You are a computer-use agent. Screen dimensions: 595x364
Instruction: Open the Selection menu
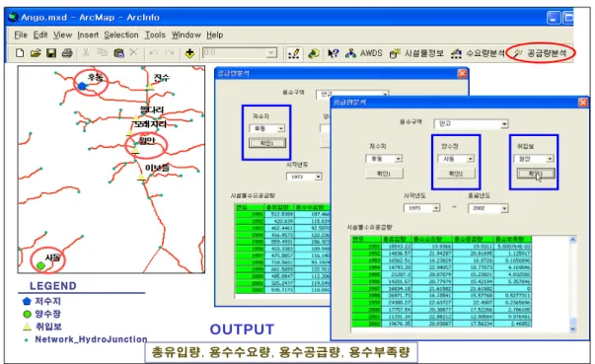pyautogui.click(x=121, y=35)
